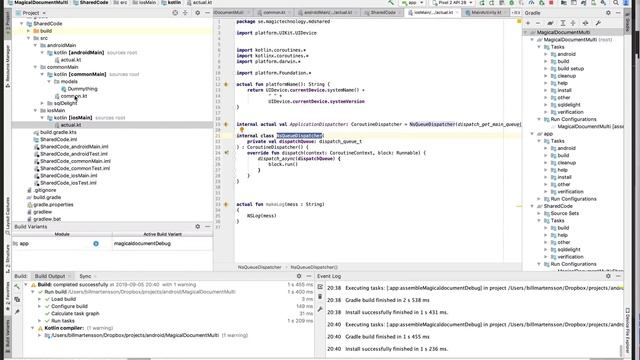Collapse the iosMain folder

[x=36, y=110]
